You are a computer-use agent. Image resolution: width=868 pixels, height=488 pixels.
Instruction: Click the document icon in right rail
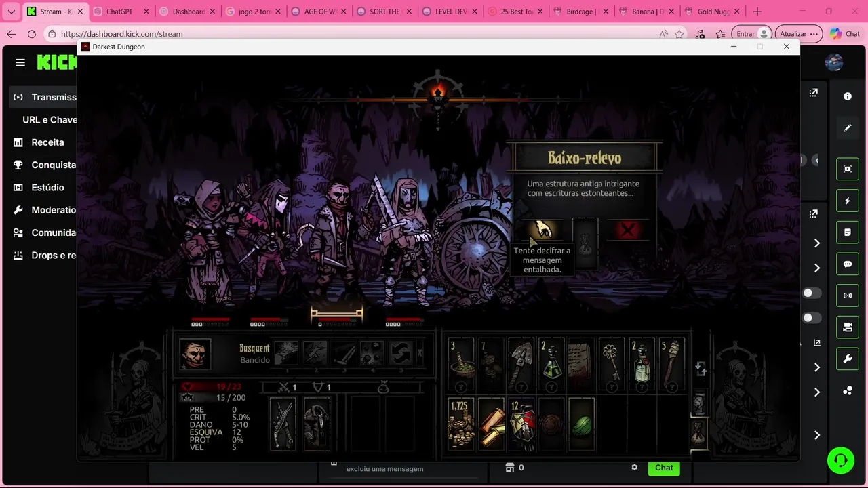[x=847, y=232]
